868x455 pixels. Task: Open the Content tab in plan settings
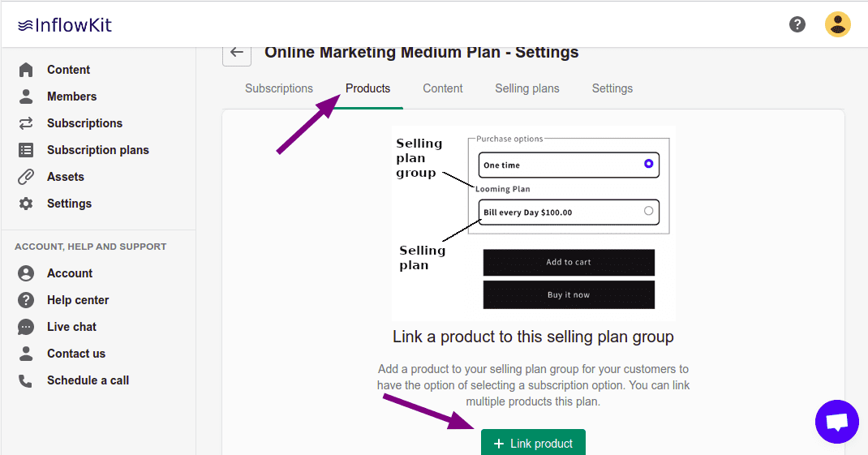coord(443,88)
